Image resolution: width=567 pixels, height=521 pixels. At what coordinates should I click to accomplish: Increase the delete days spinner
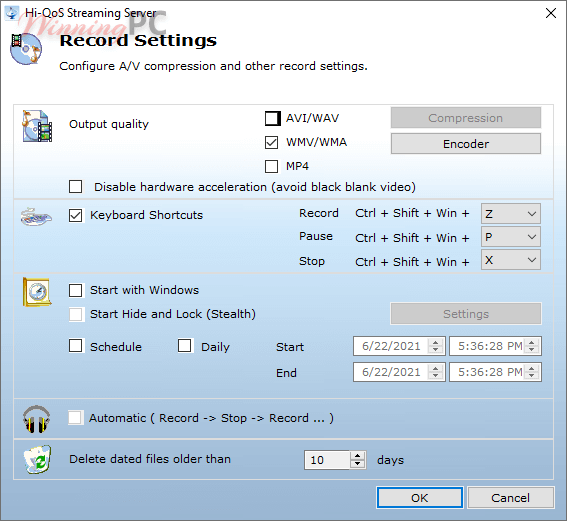(358, 456)
